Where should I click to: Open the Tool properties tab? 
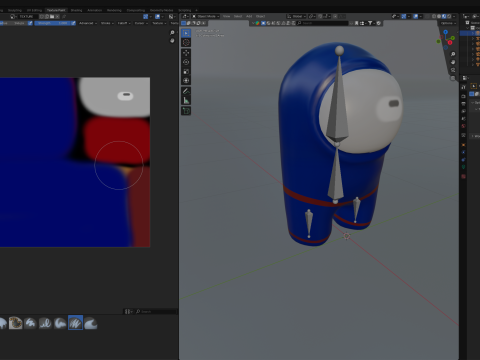click(463, 87)
